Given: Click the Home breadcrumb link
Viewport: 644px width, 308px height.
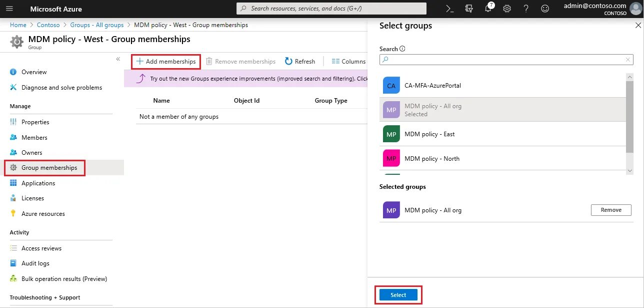Looking at the screenshot, I should coord(18,25).
